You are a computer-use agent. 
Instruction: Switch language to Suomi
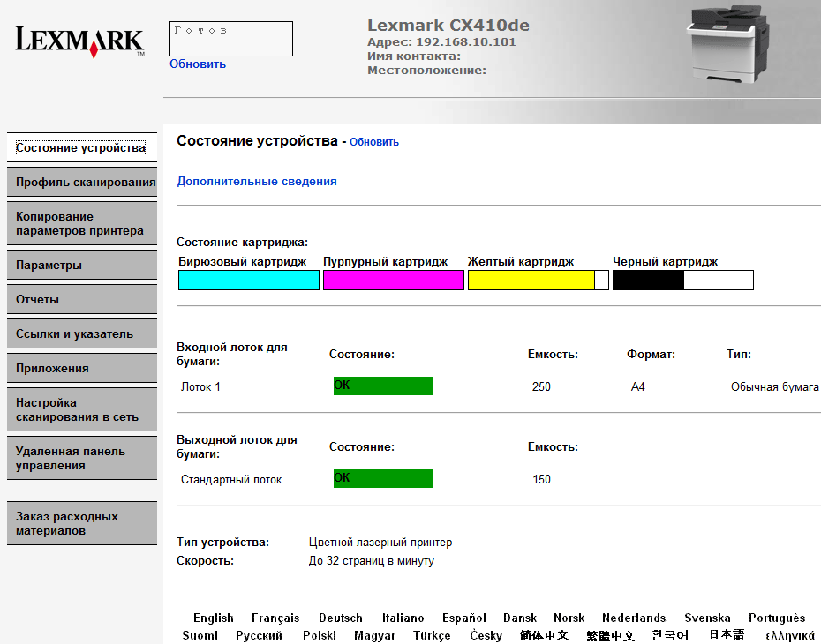coord(200,635)
